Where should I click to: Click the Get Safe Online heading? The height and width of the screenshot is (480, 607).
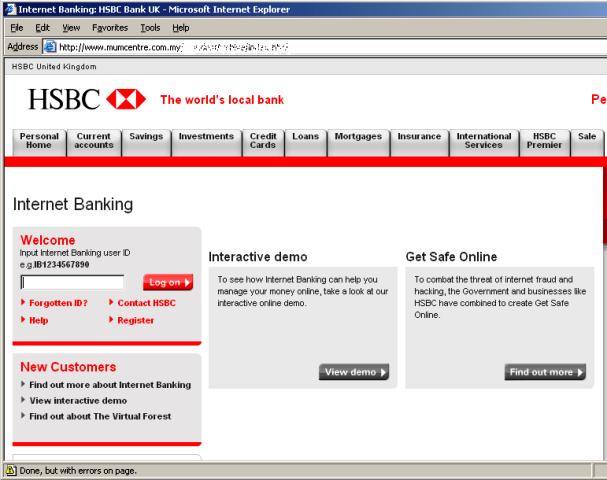tap(451, 257)
